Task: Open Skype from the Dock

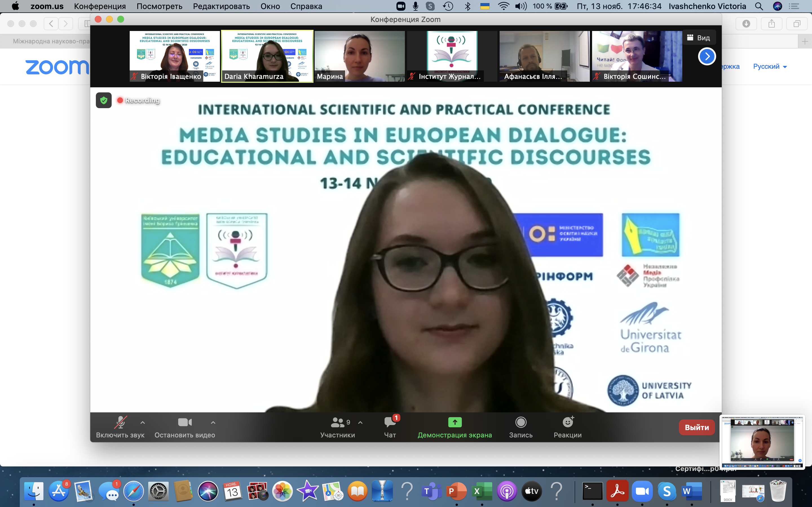Action: [667, 491]
